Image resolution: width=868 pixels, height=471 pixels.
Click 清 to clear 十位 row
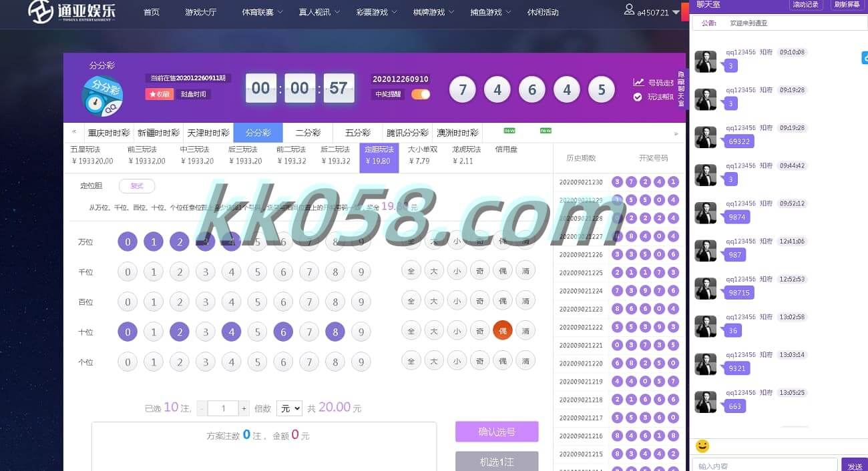525,330
